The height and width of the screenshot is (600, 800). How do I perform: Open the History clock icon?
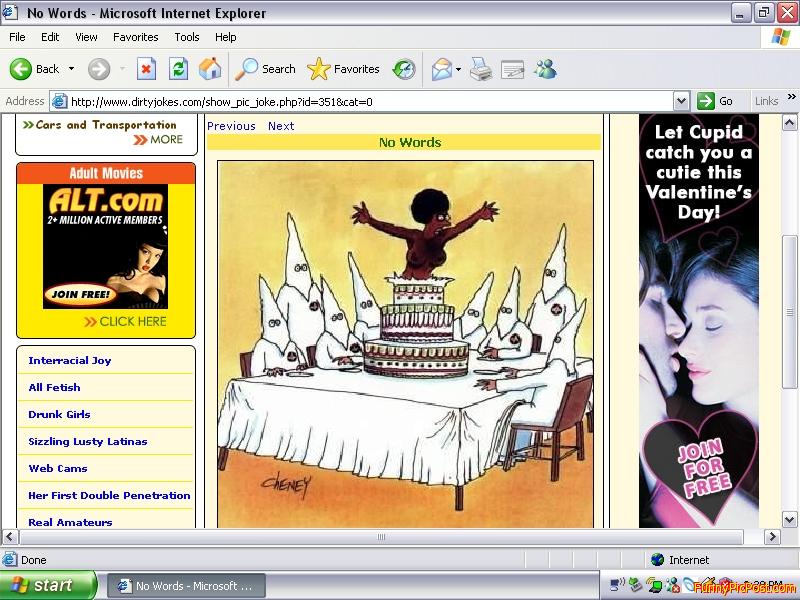pos(404,69)
